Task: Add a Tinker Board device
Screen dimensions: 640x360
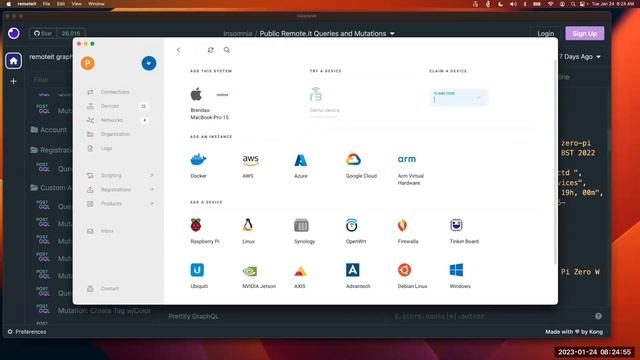Action: coord(464,231)
